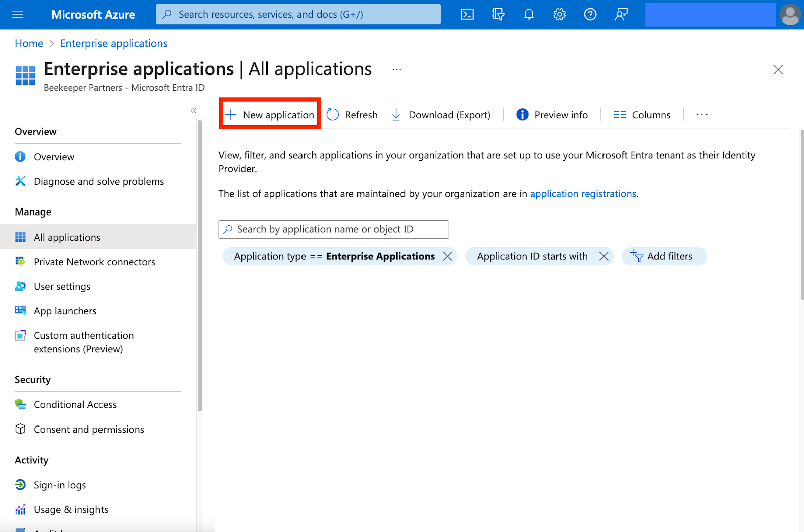Click the Diagnose wrench icon

20,181
